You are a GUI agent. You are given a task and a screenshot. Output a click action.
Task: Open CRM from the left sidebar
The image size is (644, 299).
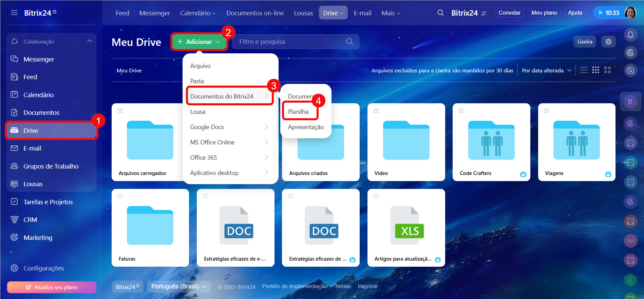pos(30,220)
